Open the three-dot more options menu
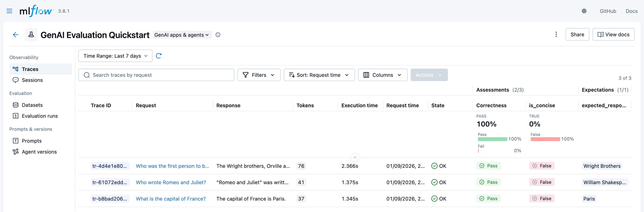This screenshot has height=212, width=644. 556,35
